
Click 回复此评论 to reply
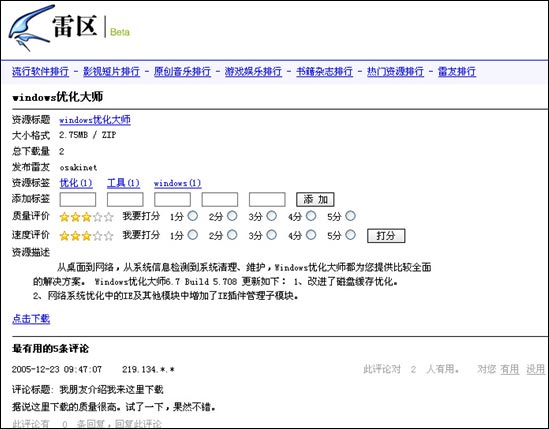[138, 424]
